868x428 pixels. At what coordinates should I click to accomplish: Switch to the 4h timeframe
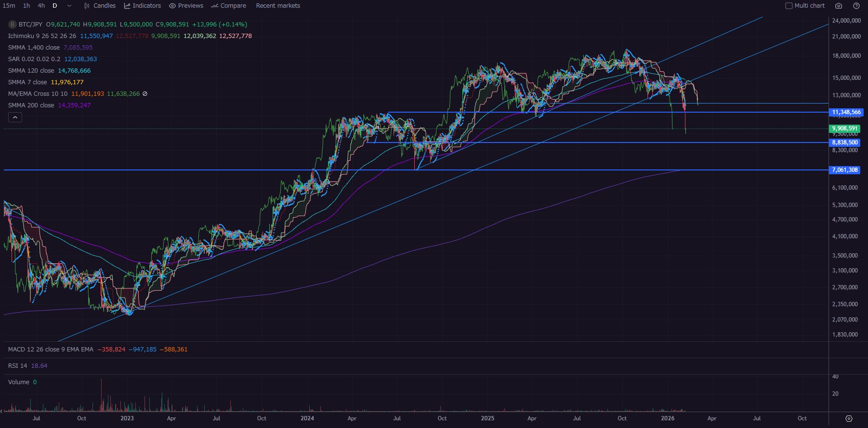point(41,6)
